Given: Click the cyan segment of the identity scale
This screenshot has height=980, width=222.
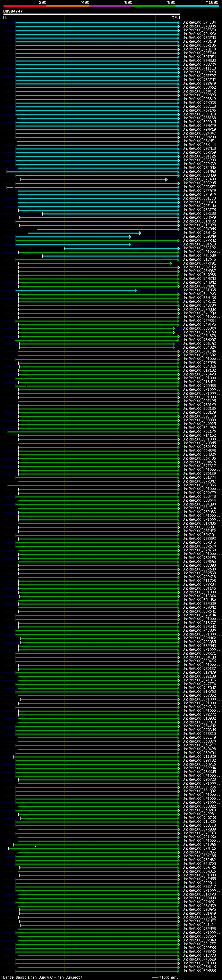Looking at the screenshot, I should point(197,6).
